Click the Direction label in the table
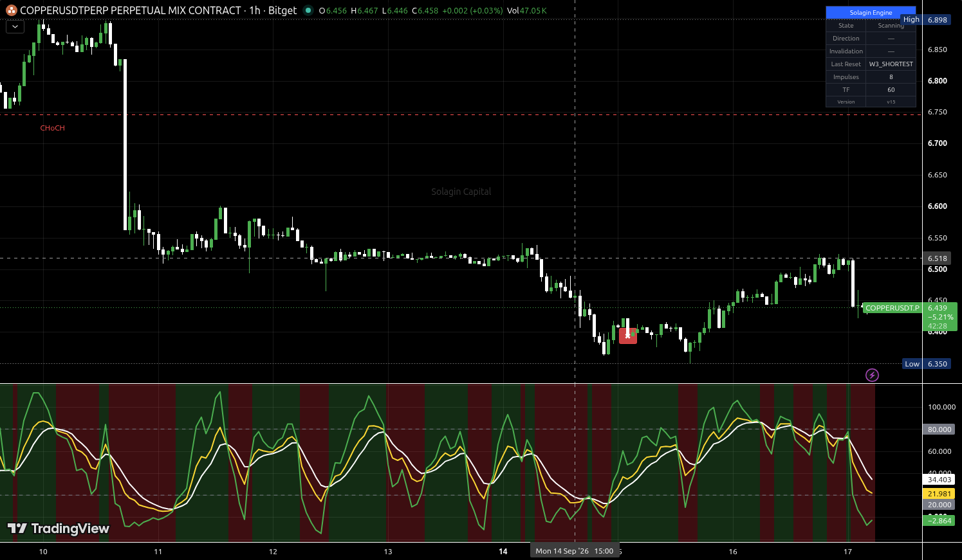Viewport: 962px width, 560px height. point(846,39)
